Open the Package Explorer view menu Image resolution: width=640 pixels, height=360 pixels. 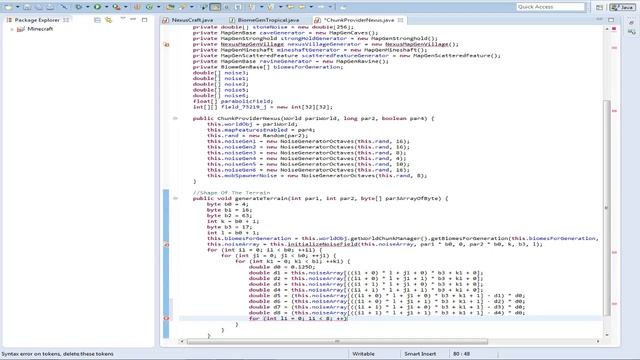click(123, 19)
